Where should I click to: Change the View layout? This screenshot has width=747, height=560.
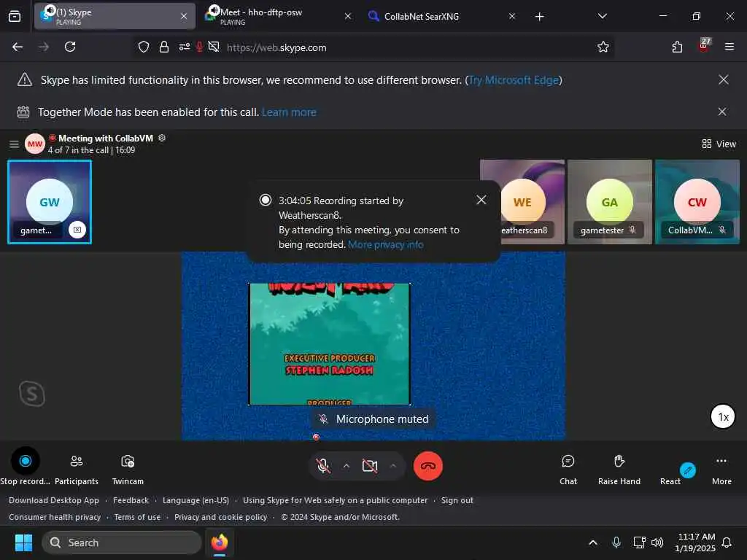tap(719, 144)
